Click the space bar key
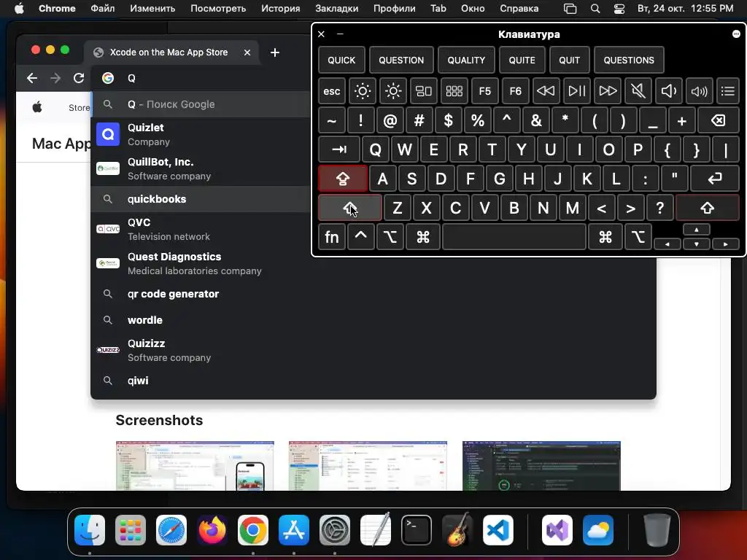The width and height of the screenshot is (747, 560). pyautogui.click(x=514, y=237)
